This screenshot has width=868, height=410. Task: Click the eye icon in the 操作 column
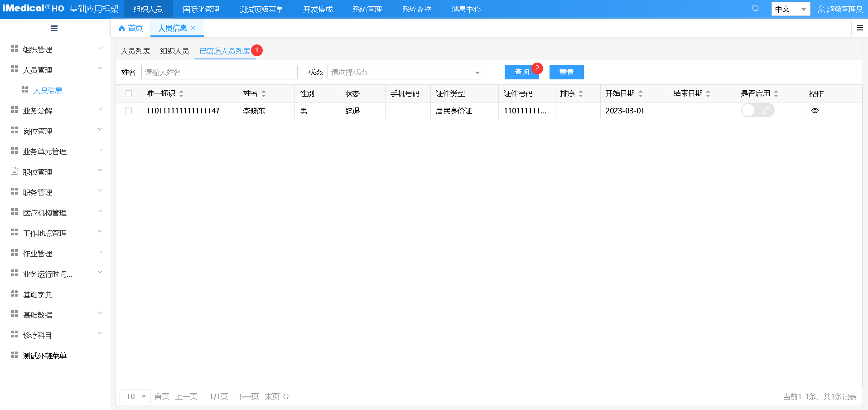815,110
